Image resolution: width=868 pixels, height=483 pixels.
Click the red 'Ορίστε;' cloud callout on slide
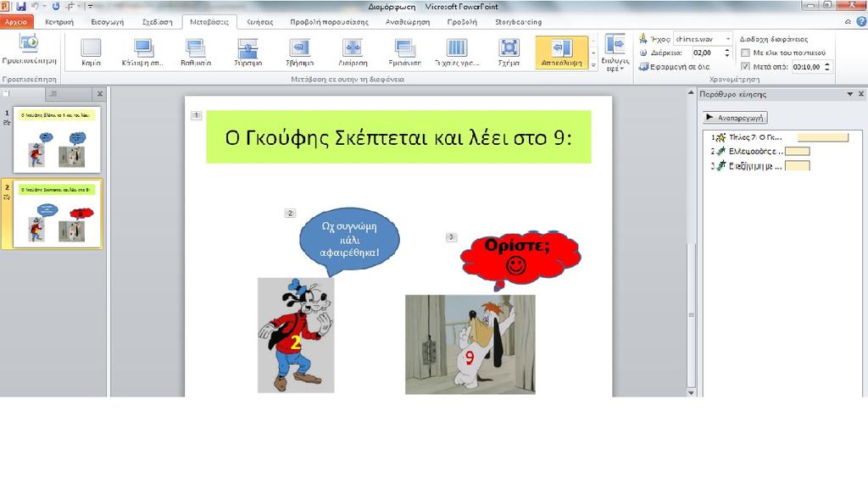520,258
